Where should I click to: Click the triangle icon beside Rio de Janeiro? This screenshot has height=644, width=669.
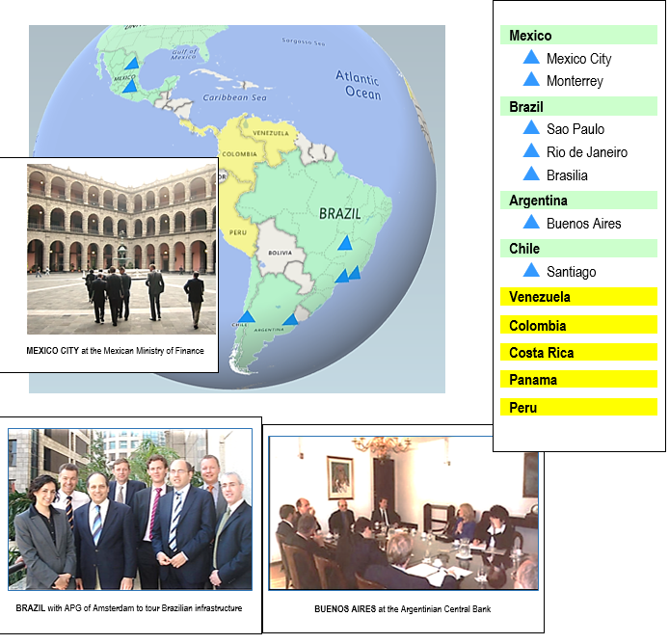click(530, 151)
